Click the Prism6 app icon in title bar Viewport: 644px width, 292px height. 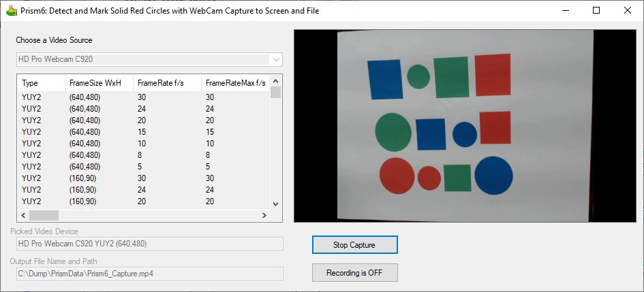pyautogui.click(x=12, y=11)
